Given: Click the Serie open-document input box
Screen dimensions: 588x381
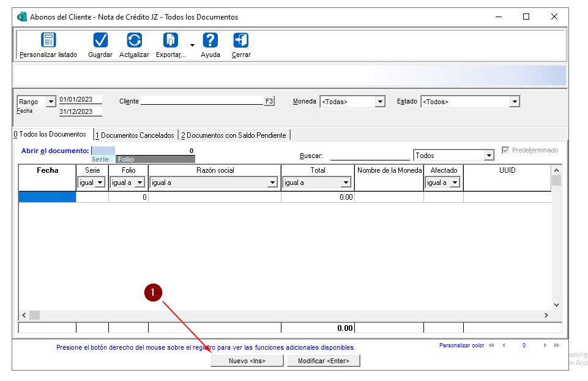Looking at the screenshot, I should pos(103,151).
